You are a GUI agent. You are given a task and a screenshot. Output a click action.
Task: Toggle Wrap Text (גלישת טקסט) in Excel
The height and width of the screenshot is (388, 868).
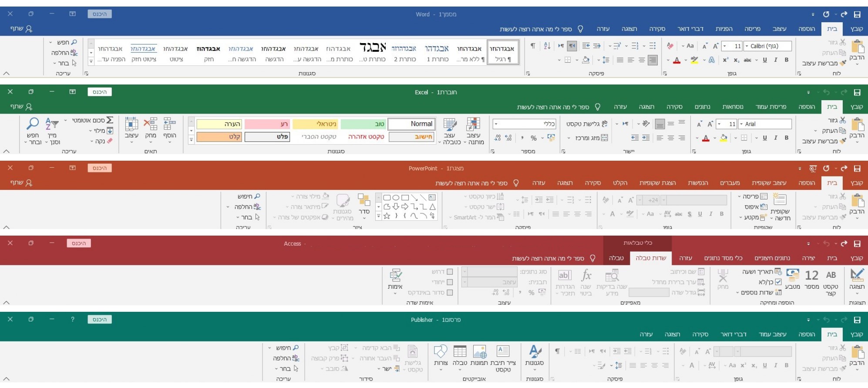point(587,124)
